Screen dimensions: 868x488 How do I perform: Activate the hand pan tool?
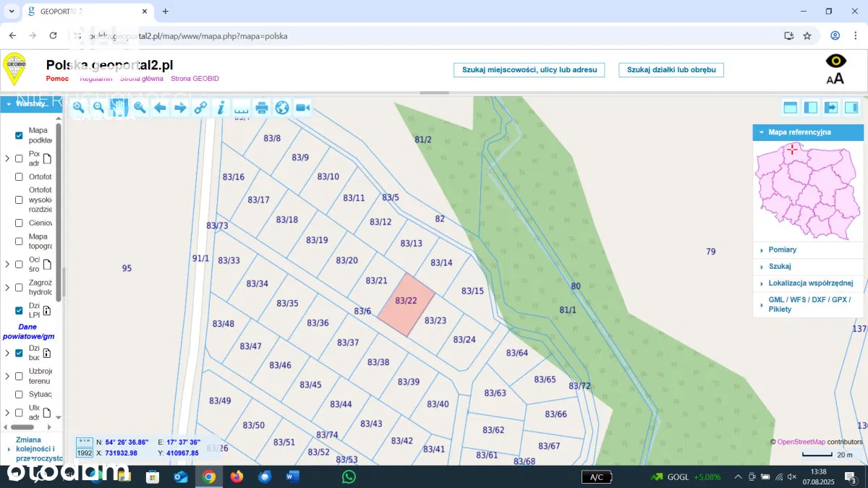(x=119, y=108)
